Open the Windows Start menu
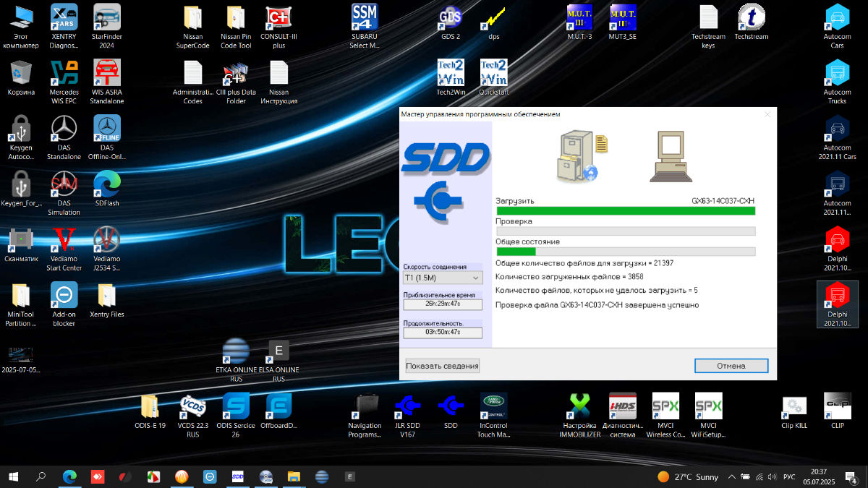The width and height of the screenshot is (868, 488). (x=13, y=476)
